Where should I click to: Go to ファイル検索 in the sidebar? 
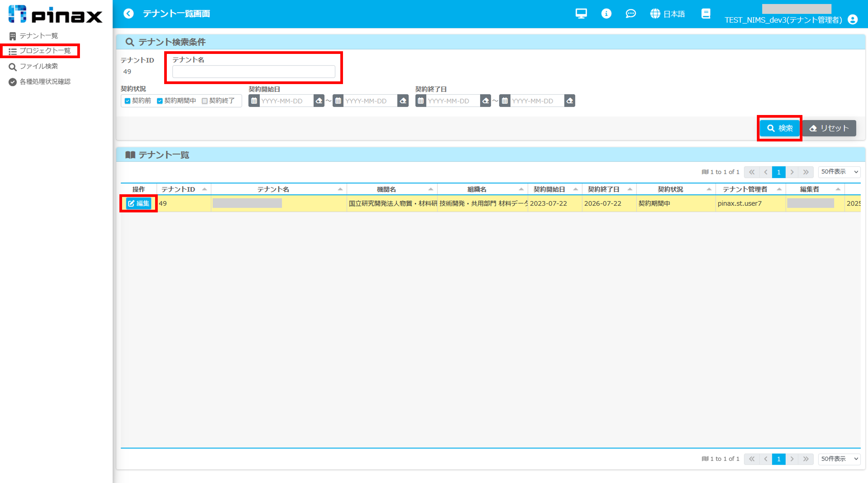38,66
